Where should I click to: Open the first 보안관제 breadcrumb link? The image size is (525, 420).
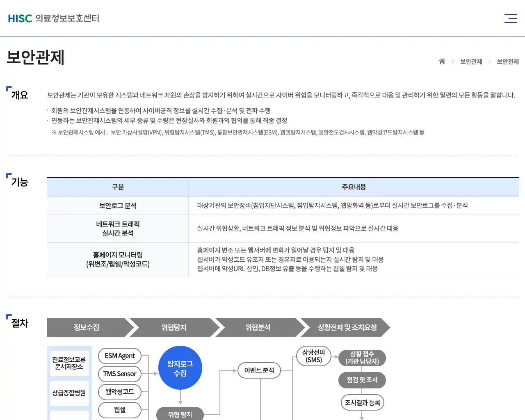point(471,61)
